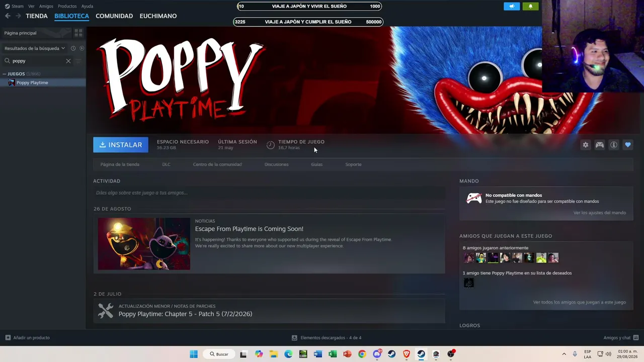
Task: Open Escape From Playtime is Coming Soon headline
Action: (249, 229)
